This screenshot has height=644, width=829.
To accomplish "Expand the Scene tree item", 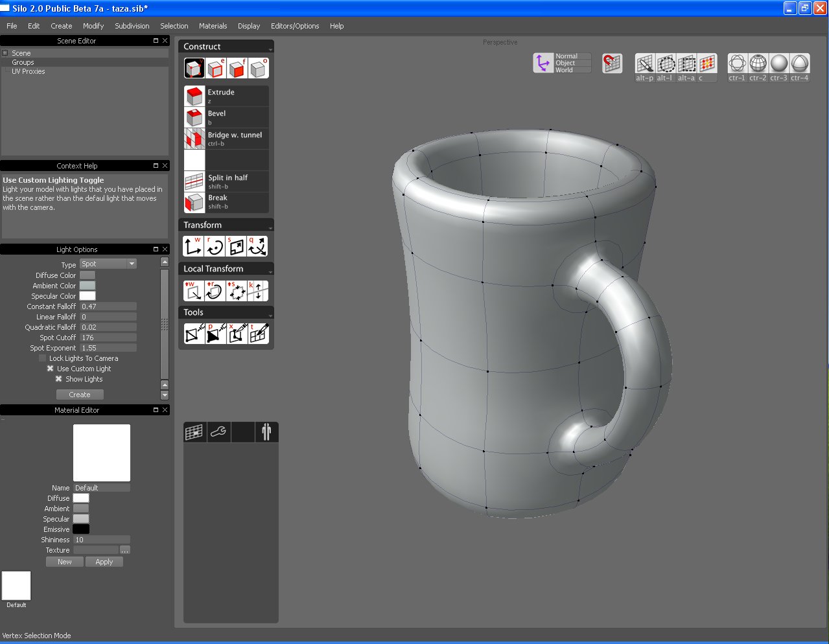I will click(x=5, y=53).
